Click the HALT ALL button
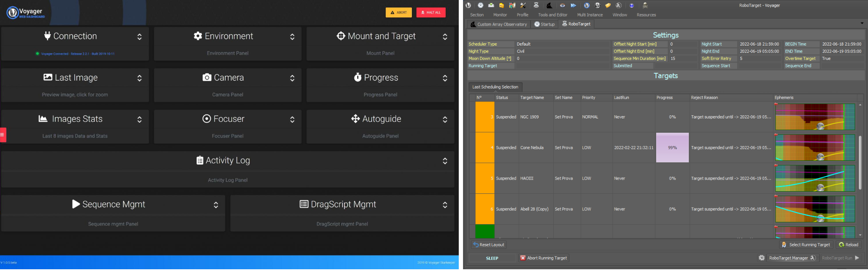This screenshot has height=271, width=868. coord(431,13)
